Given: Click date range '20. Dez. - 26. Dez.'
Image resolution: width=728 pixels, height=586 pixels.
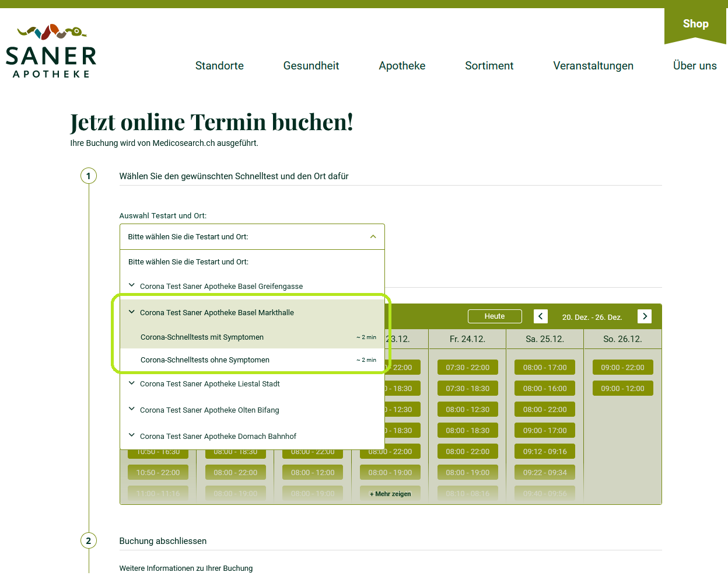Looking at the screenshot, I should [592, 317].
